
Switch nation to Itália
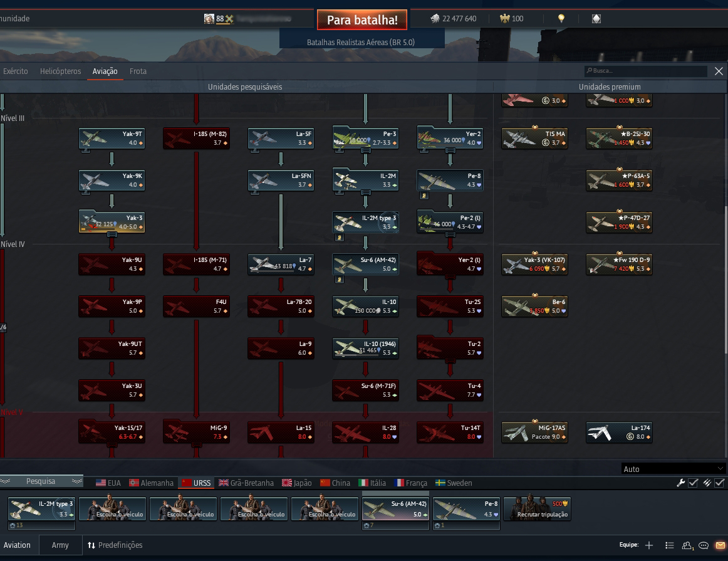click(x=372, y=483)
